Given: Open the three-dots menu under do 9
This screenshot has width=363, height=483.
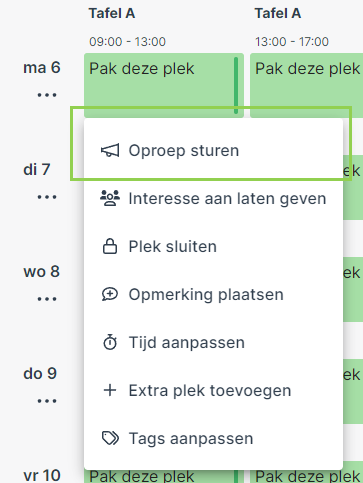Looking at the screenshot, I should click(x=47, y=401).
